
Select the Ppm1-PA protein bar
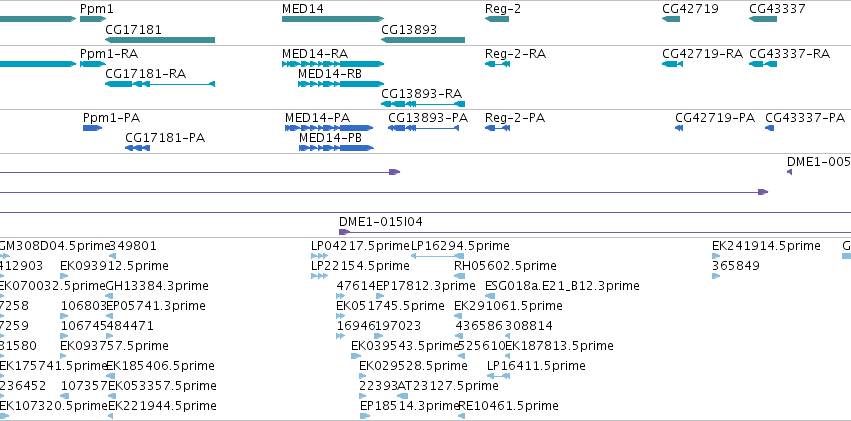92,128
